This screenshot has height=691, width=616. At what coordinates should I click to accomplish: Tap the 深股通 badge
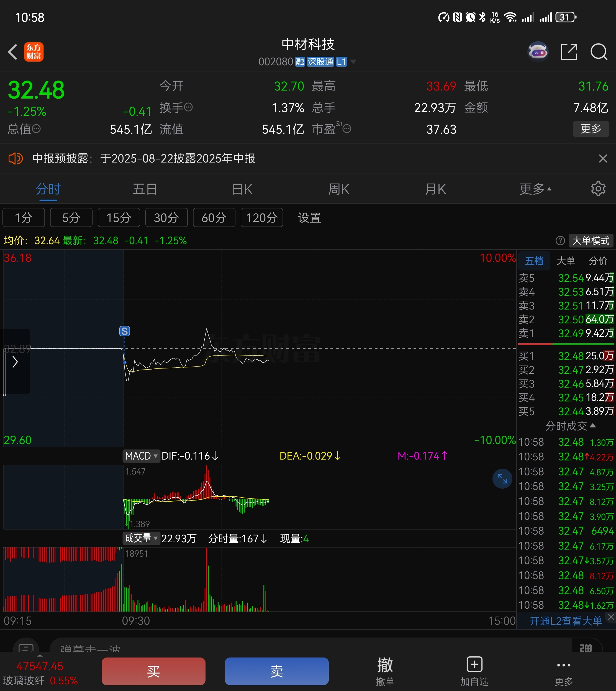click(320, 61)
